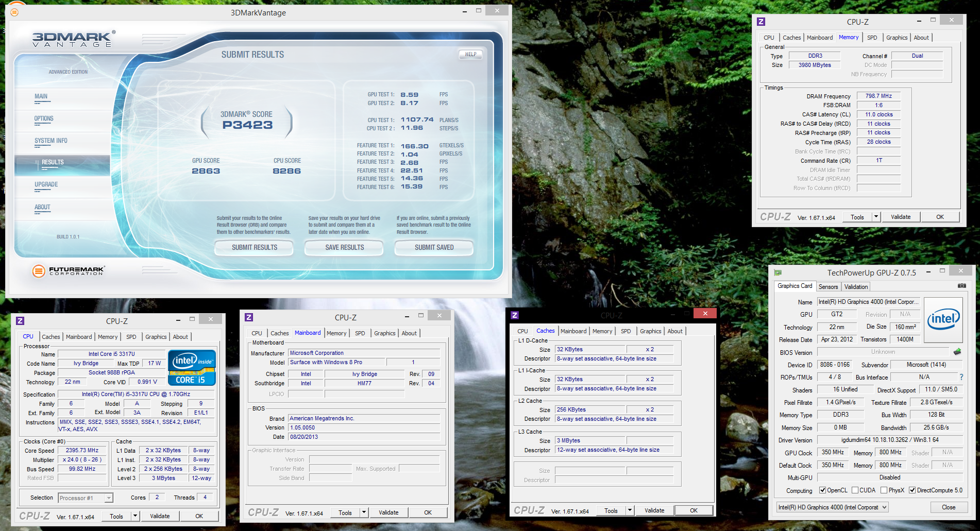980x531 pixels.
Task: Switch to Mainboard tab in CPU-Z Caches window
Action: pos(573,331)
